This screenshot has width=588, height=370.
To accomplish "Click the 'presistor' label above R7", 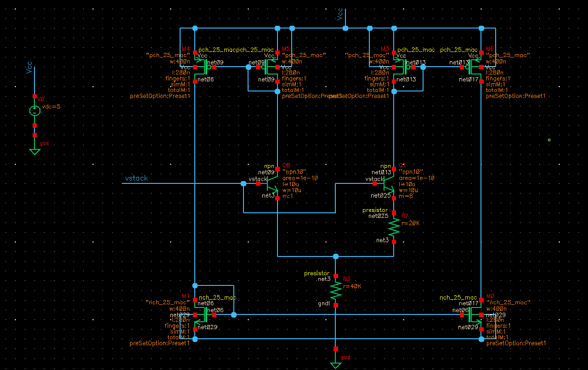I will (375, 210).
